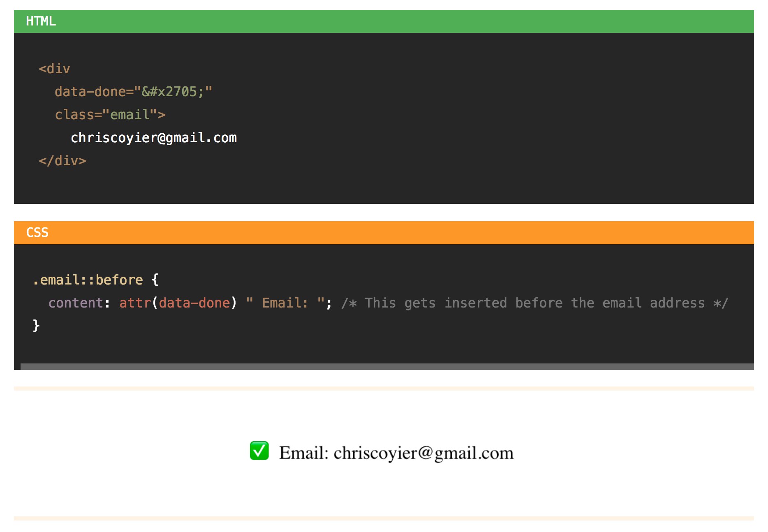This screenshot has width=768, height=532.
Task: Click 'attr(data-done)' in the CSS
Action: pos(178,303)
